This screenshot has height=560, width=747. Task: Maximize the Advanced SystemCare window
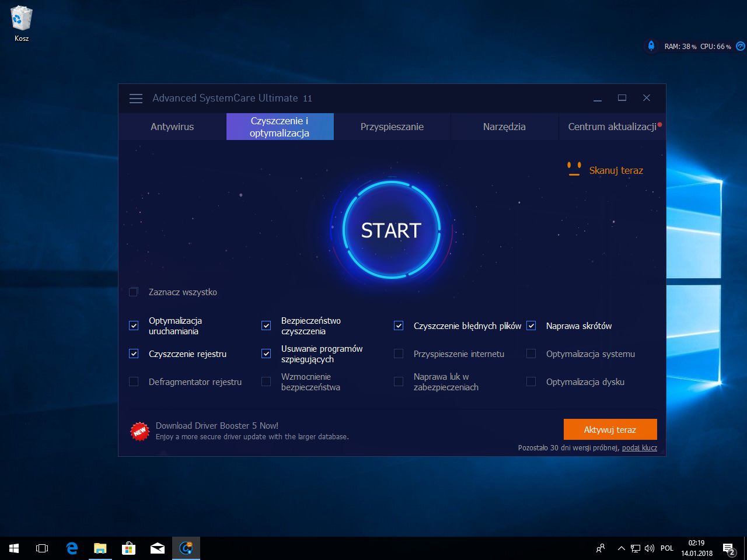(x=622, y=98)
